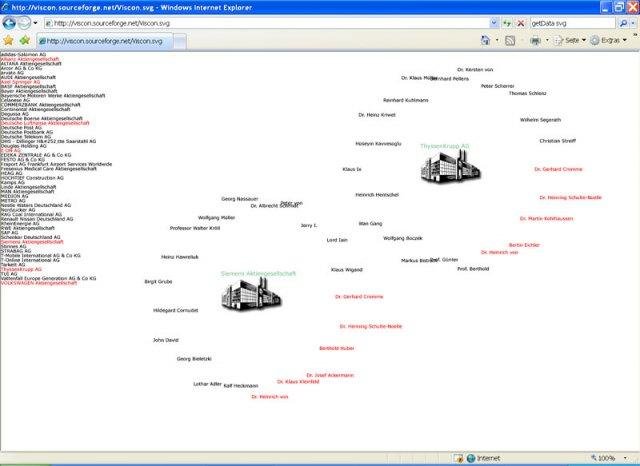Click person node Wolfgang Boczek
This screenshot has height=466, width=640.
pyautogui.click(x=403, y=238)
